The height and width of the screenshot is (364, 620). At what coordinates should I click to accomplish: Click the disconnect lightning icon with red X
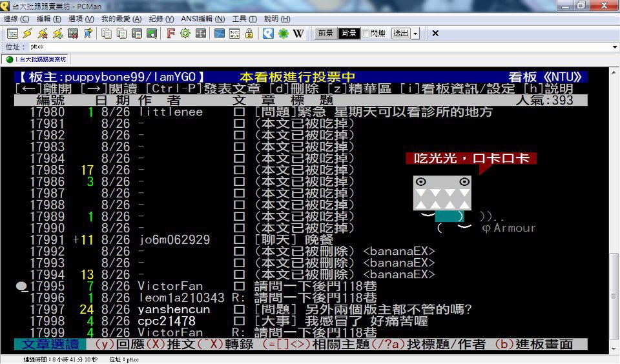[x=43, y=34]
